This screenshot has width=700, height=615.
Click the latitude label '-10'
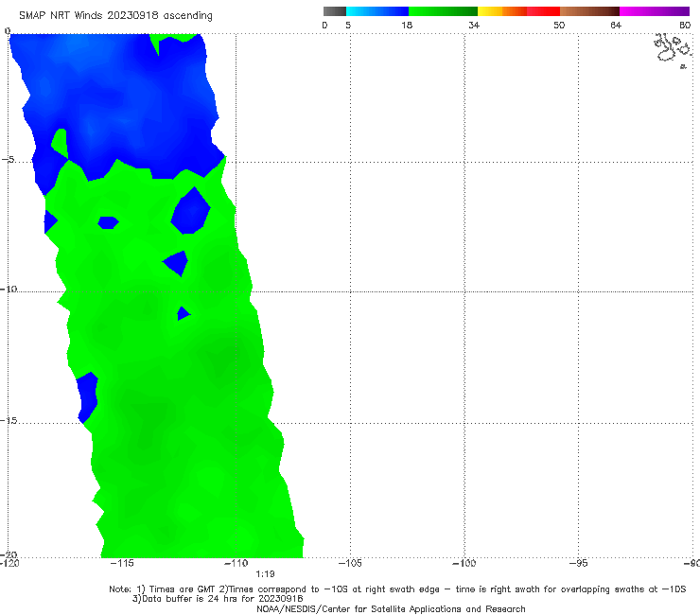8,289
